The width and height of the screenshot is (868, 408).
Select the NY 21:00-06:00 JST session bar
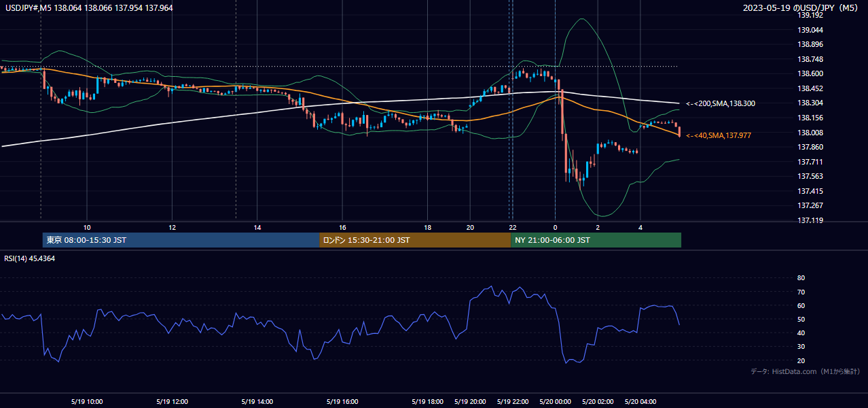(x=596, y=240)
